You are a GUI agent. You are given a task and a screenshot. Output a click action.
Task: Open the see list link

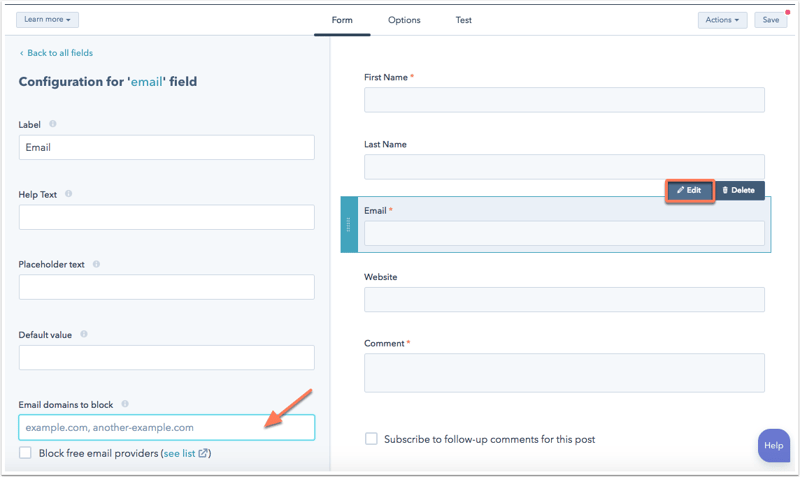[x=185, y=453]
